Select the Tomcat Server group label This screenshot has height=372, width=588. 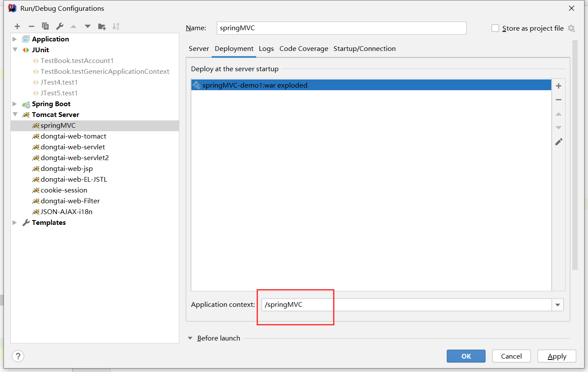point(55,115)
